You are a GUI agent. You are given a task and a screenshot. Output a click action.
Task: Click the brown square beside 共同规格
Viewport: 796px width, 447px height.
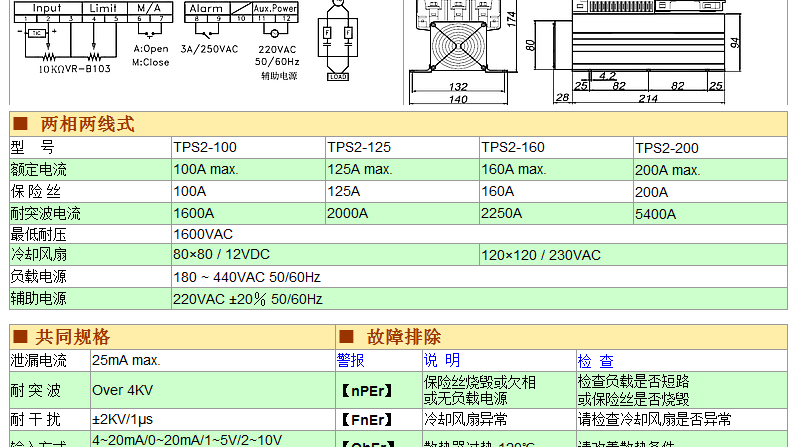[19, 337]
